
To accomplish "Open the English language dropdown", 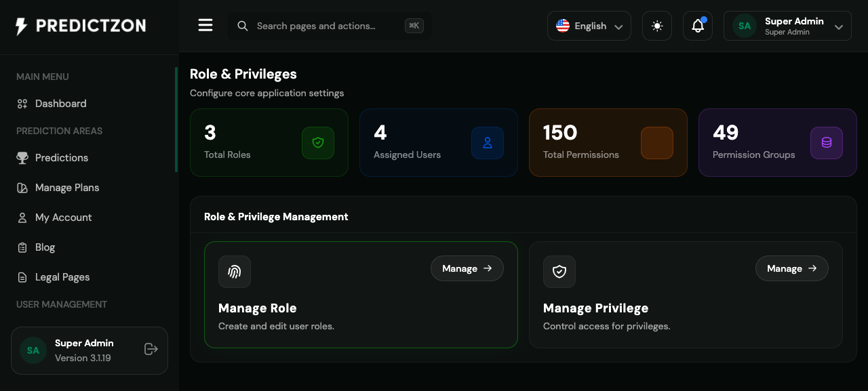I will [x=589, y=26].
